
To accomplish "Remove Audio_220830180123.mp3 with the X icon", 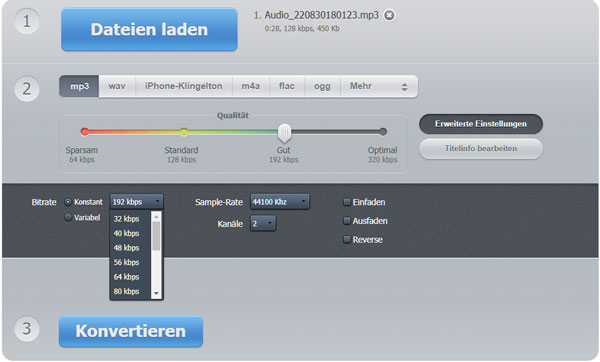I will [x=389, y=15].
